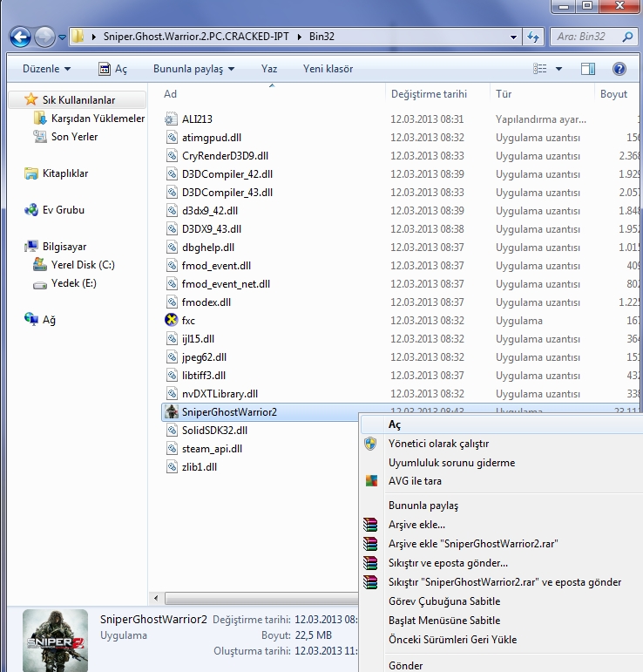Sort by the Ad column header
643x672 pixels.
pos(170,94)
